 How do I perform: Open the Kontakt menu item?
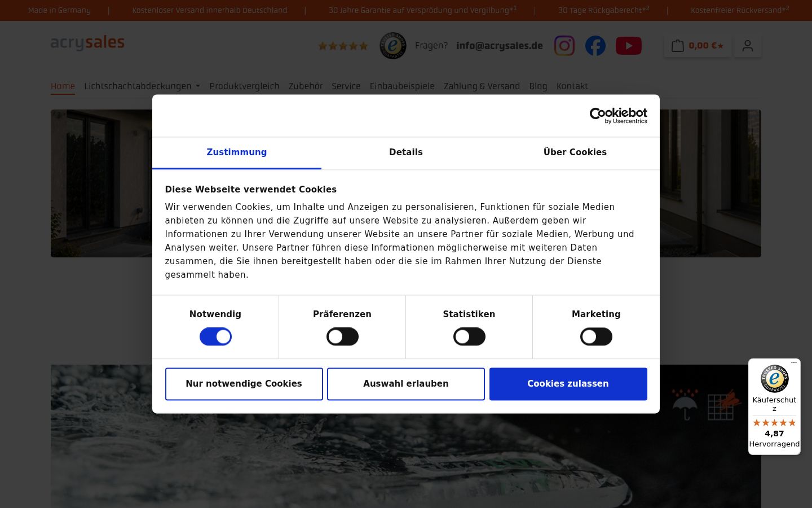pos(572,86)
